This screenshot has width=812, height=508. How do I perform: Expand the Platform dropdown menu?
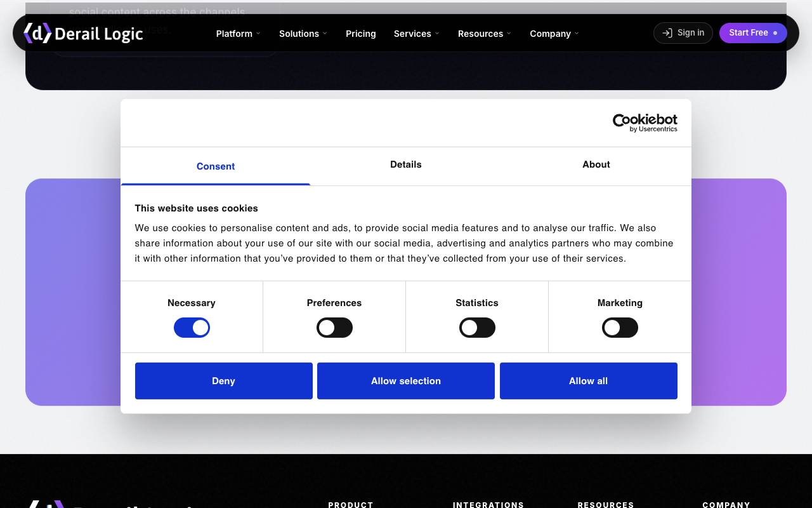239,34
